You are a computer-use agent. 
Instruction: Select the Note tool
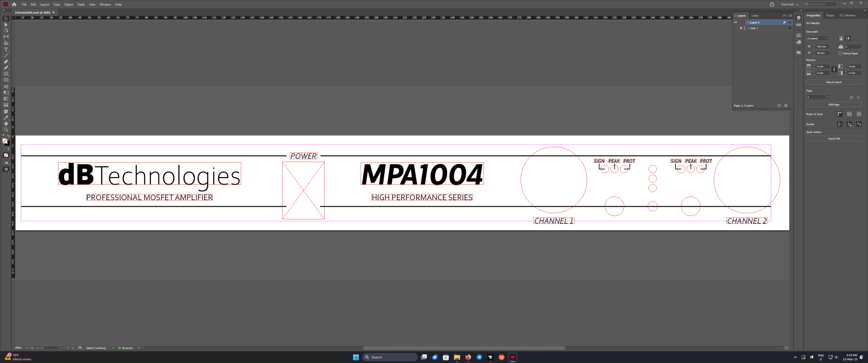(x=6, y=111)
